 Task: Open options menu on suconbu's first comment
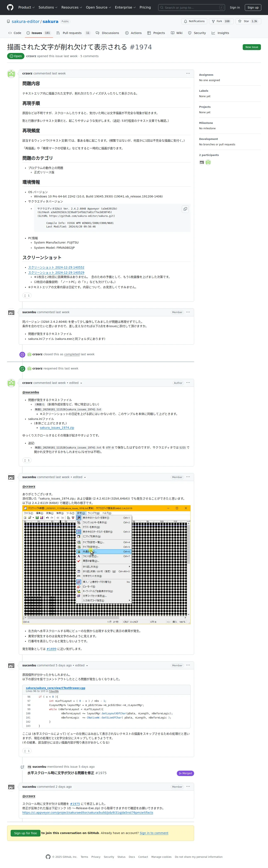tap(188, 312)
